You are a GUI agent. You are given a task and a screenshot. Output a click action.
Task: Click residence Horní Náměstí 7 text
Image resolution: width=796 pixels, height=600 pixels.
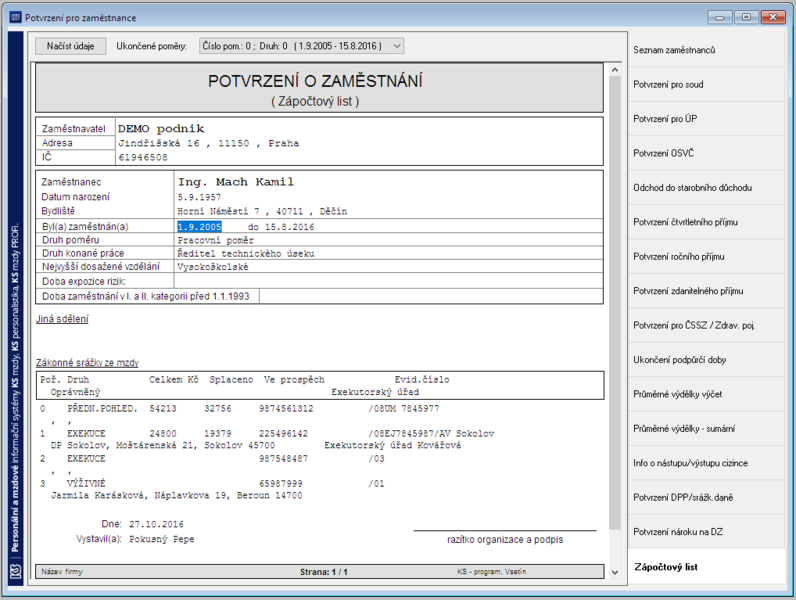(262, 211)
